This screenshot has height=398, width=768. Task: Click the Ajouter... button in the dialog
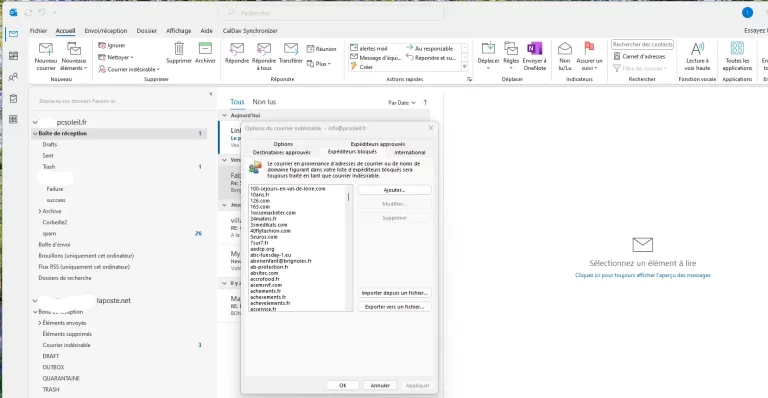click(x=394, y=190)
